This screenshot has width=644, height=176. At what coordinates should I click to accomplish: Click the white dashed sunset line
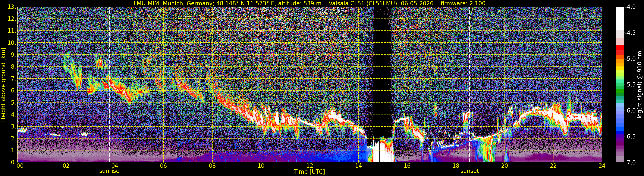point(470,85)
